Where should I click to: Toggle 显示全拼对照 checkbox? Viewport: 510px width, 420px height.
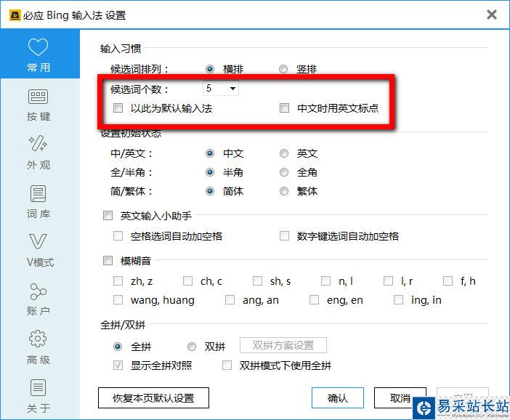(118, 365)
